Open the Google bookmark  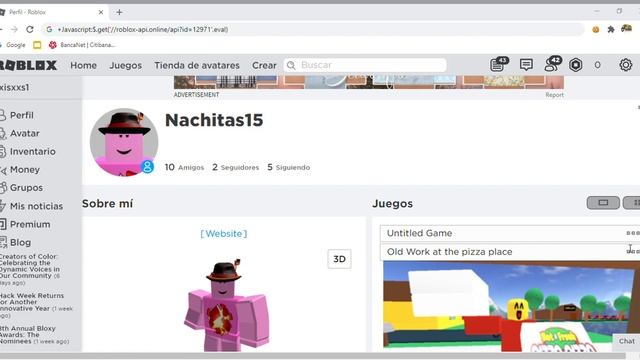click(x=13, y=45)
